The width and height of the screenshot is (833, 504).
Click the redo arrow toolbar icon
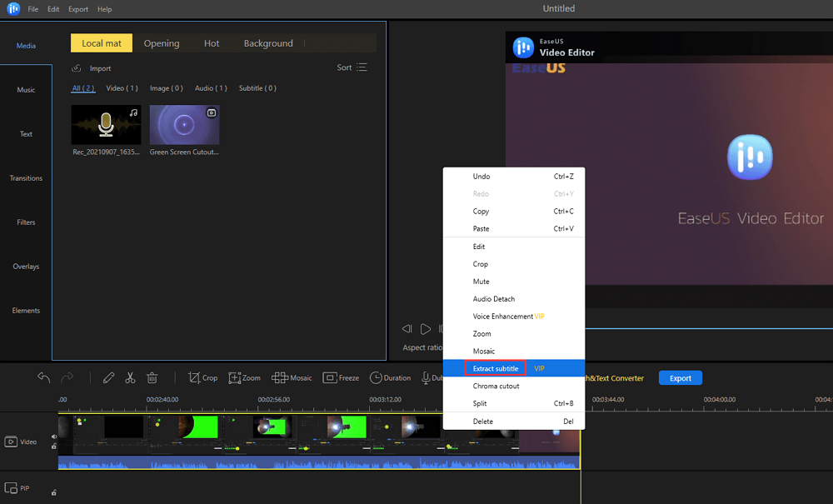pos(67,377)
